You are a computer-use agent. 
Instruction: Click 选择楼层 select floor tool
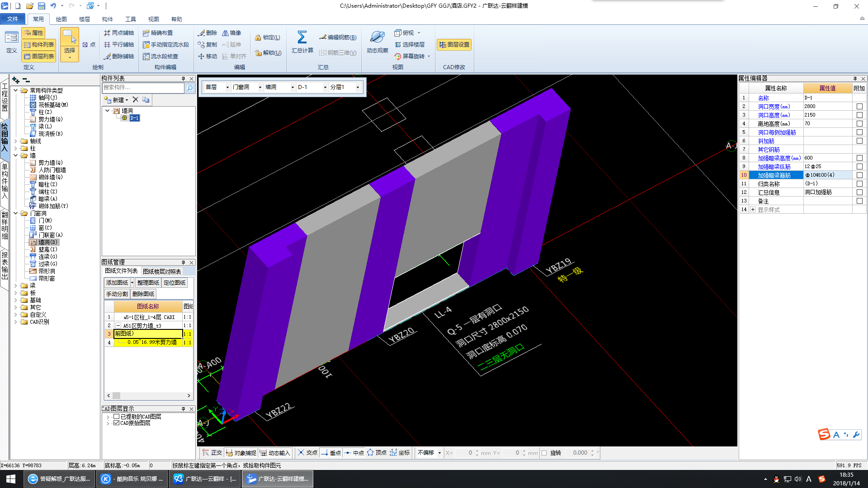coord(410,45)
